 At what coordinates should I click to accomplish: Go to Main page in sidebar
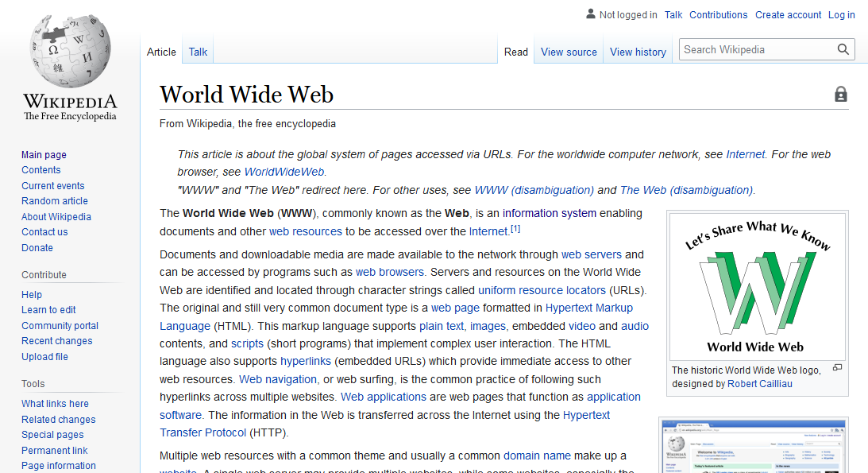click(44, 154)
